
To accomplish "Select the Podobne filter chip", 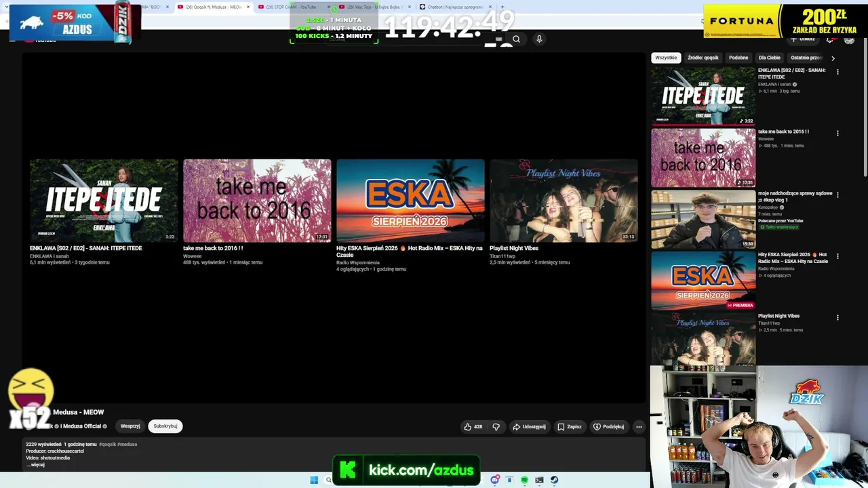I will pyautogui.click(x=738, y=58).
